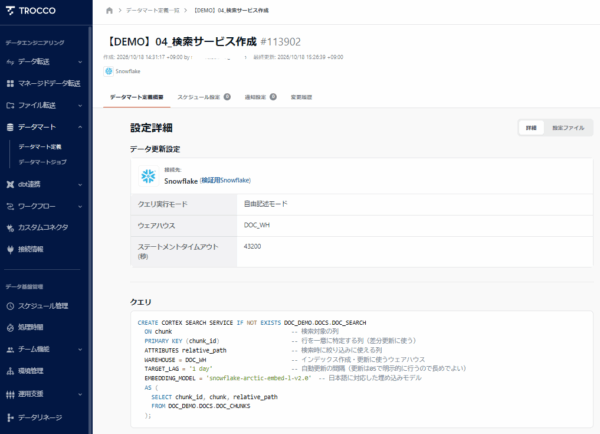Click the sidebar vertical scrollbar
This screenshot has width=600, height=434.
pyautogui.click(x=90, y=230)
